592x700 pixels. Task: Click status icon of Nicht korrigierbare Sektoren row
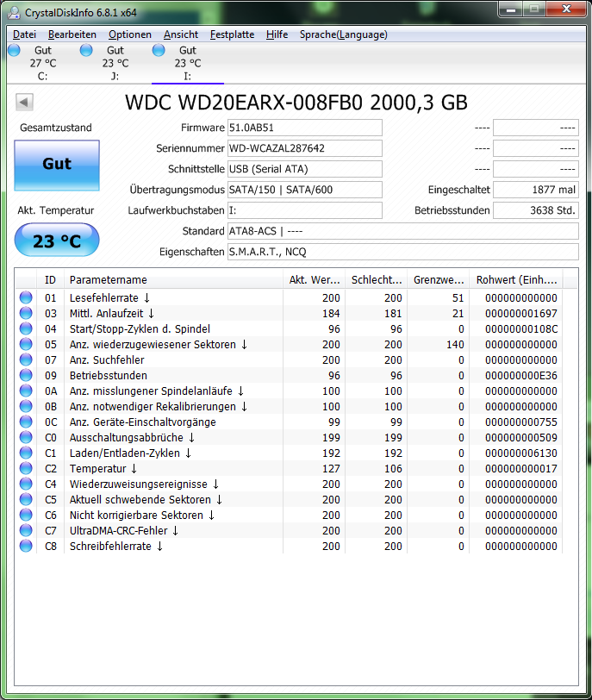click(x=26, y=515)
